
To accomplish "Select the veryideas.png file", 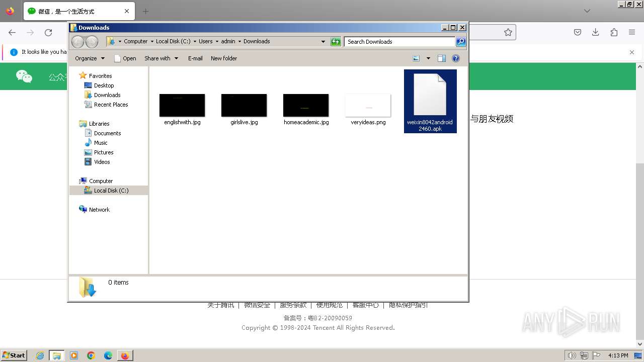I will pyautogui.click(x=368, y=110).
